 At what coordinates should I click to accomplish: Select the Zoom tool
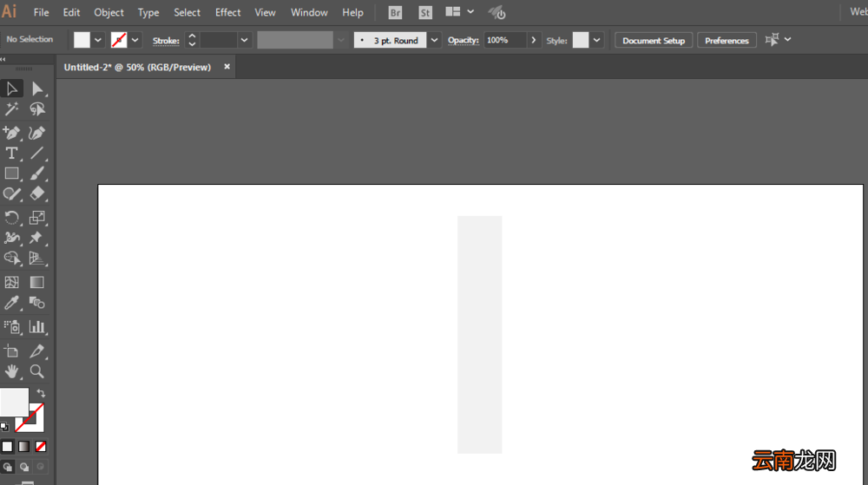pyautogui.click(x=37, y=371)
